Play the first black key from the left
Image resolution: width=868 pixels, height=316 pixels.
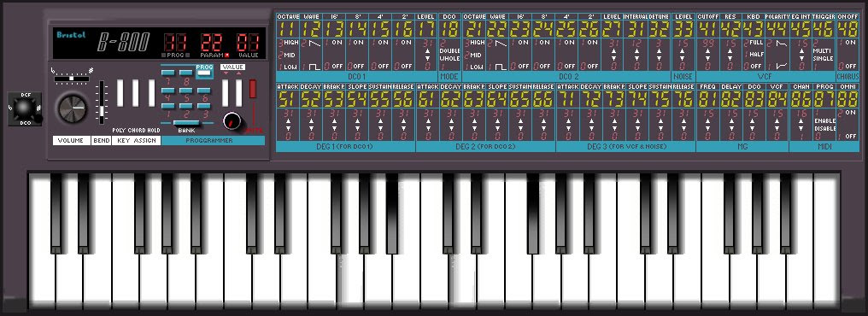pos(56,213)
